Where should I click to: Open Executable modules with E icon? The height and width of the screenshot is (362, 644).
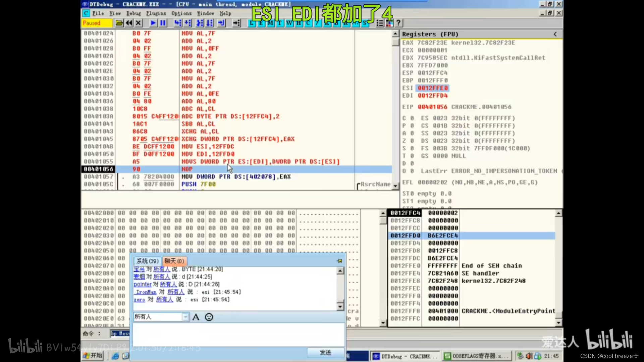pos(261,23)
